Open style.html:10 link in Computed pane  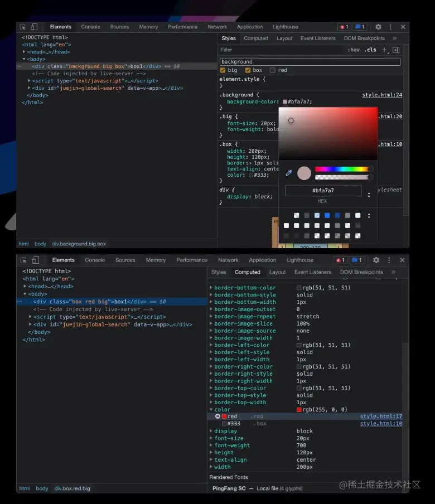coord(381,424)
